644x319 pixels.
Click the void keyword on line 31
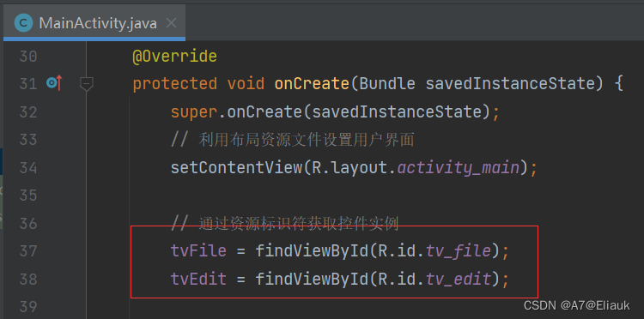(x=246, y=84)
